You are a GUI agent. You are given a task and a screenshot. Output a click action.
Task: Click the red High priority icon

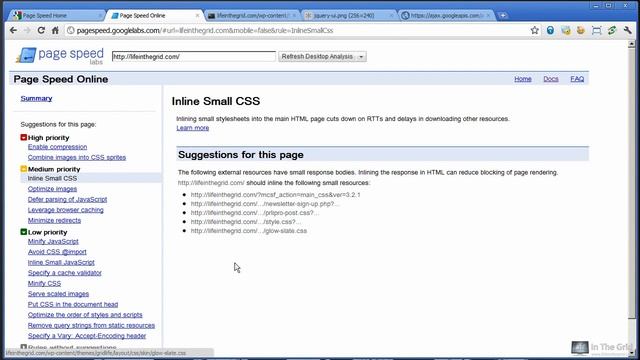pos(23,138)
